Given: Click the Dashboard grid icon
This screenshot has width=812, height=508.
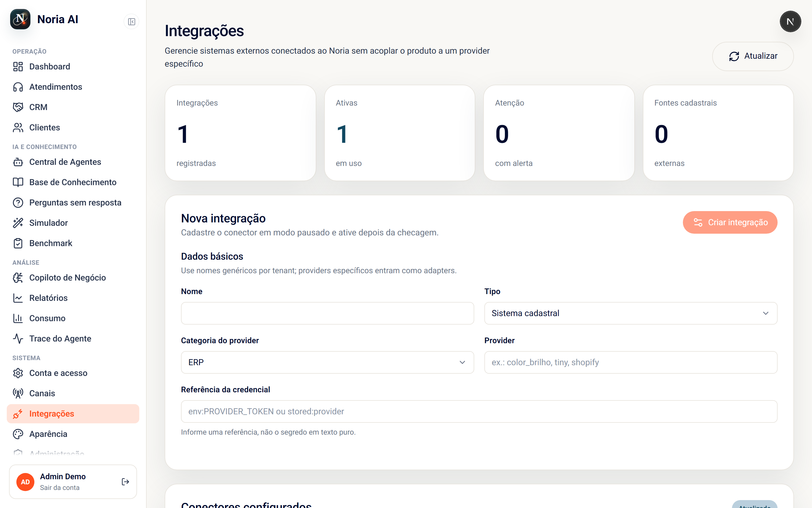Looking at the screenshot, I should [x=18, y=67].
